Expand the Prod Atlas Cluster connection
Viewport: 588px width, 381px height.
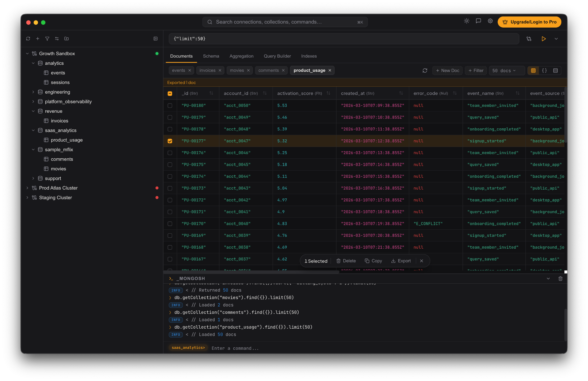click(27, 188)
